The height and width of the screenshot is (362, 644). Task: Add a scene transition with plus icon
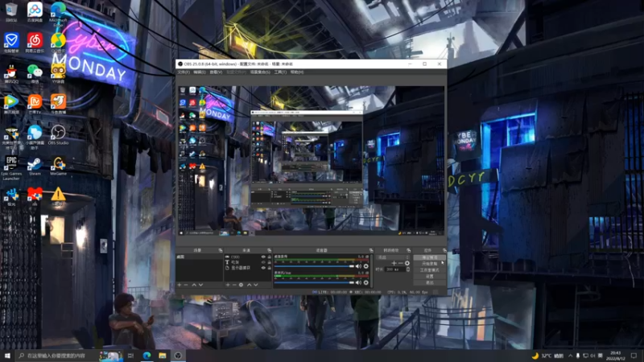point(394,263)
